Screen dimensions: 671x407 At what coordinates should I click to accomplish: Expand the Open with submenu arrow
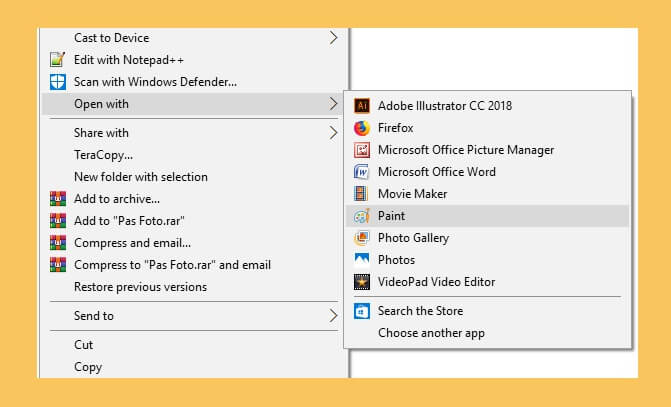pyautogui.click(x=333, y=104)
